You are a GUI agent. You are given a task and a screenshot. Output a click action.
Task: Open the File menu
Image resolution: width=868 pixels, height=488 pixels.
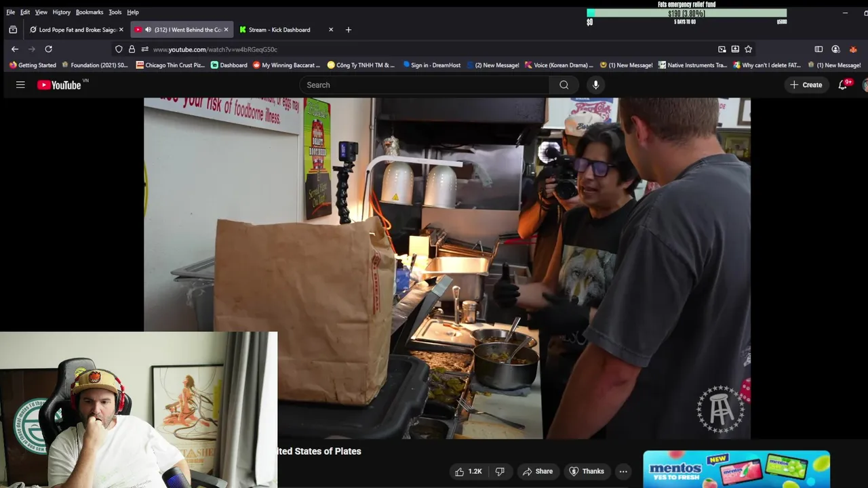[x=11, y=12]
